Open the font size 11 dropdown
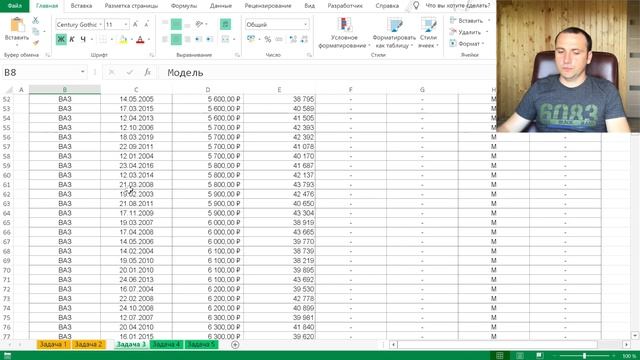Viewport: 640px width, 360px height. click(125, 24)
